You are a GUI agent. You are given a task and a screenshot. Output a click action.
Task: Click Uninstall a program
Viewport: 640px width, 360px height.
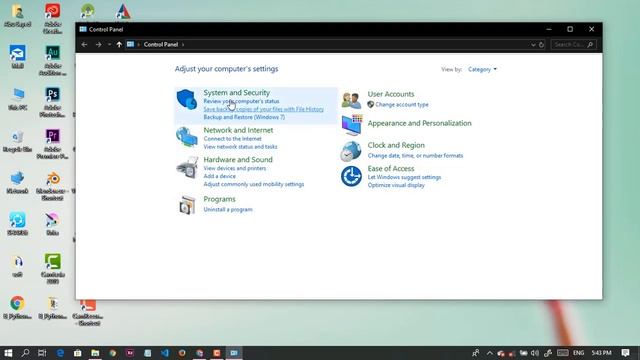pos(228,209)
